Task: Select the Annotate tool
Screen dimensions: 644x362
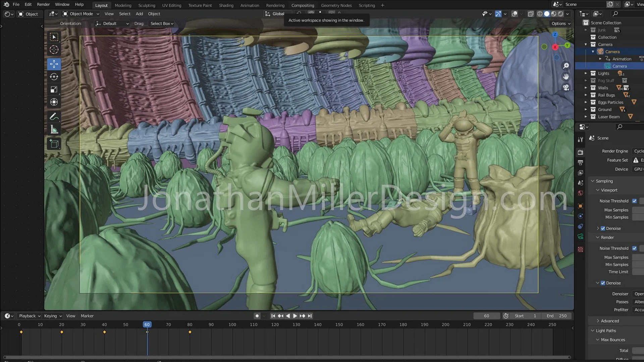Action: coord(54,117)
